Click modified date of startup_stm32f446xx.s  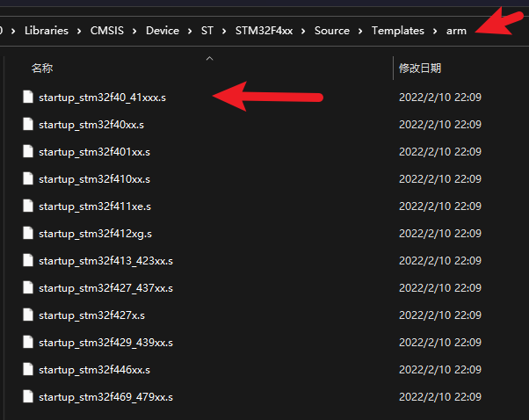(x=440, y=370)
